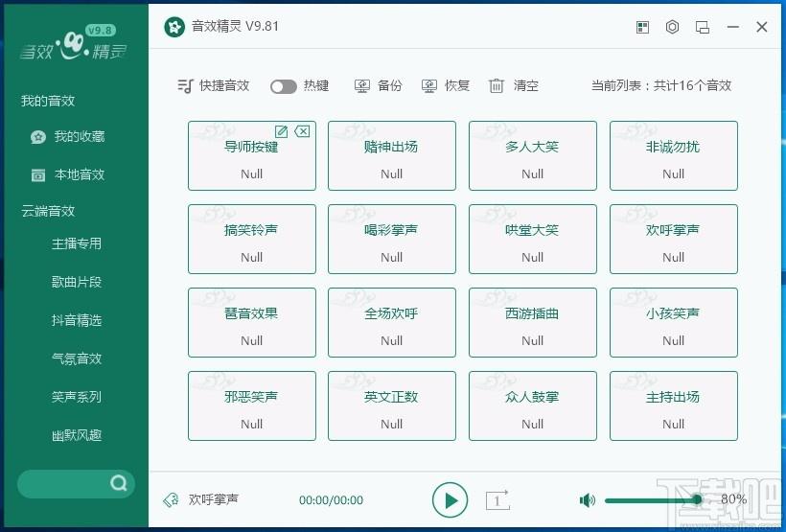Screen dimensions: 786x532
Task: Select 气氛音效 category
Action: tap(77, 359)
